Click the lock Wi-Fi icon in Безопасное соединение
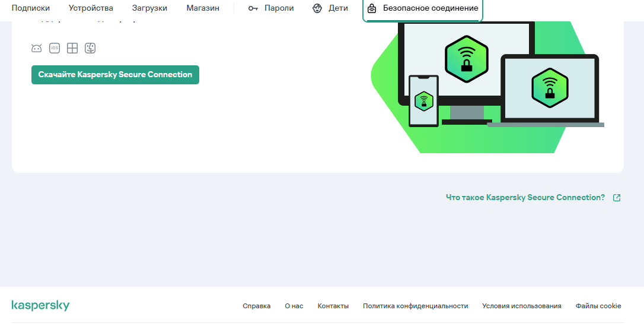This screenshot has height=329, width=644. click(x=372, y=8)
